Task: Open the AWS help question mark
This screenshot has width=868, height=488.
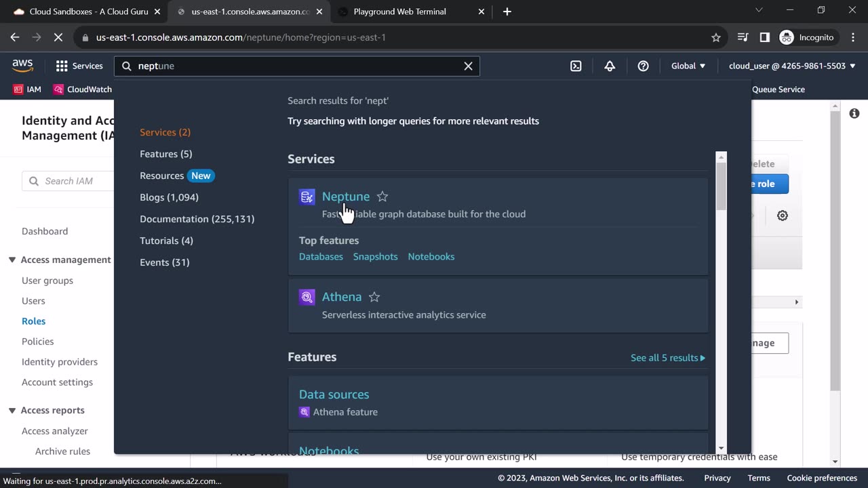Action: pyautogui.click(x=644, y=66)
